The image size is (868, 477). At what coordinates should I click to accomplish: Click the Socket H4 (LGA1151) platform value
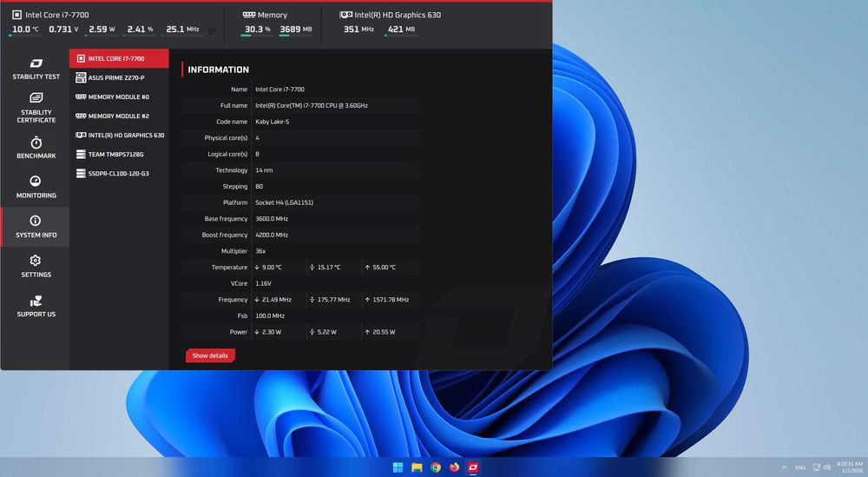click(x=285, y=202)
